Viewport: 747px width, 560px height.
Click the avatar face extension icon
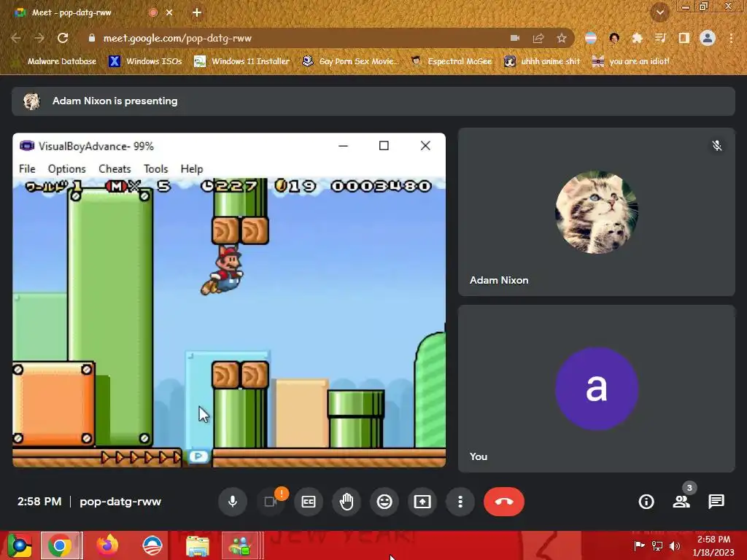pos(614,38)
